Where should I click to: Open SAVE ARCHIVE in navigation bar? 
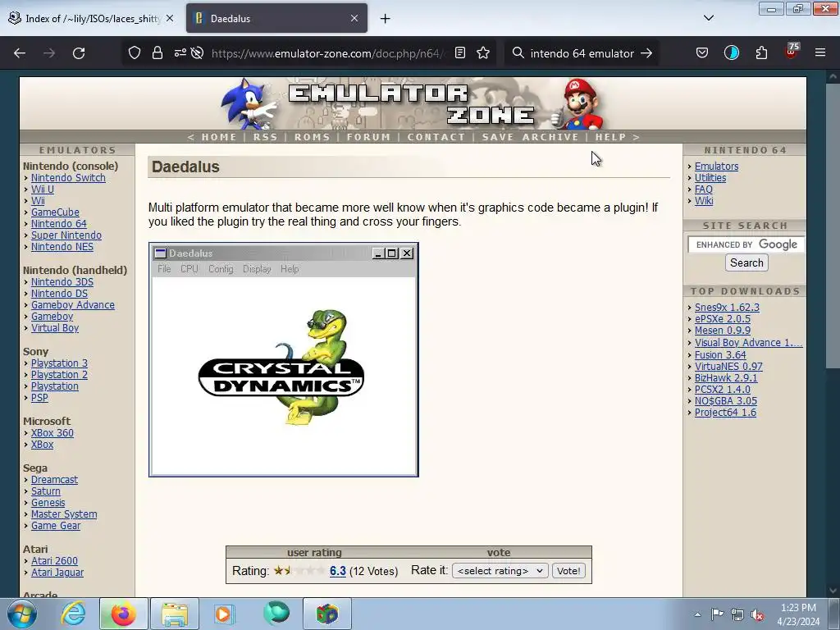[531, 137]
